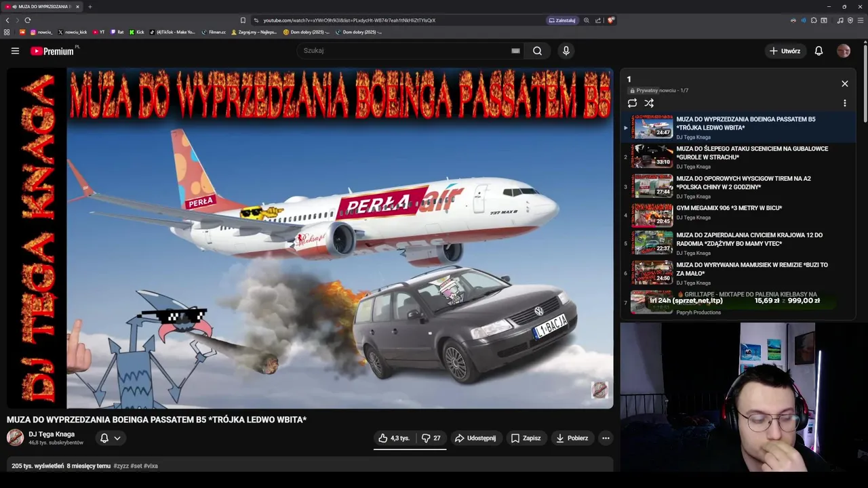Image resolution: width=868 pixels, height=488 pixels.
Task: Click the #set hashtag
Action: 136,466
